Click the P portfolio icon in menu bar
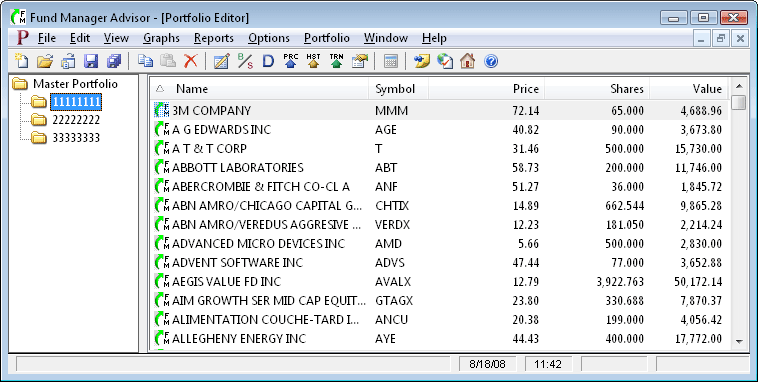758x382 pixels. click(x=22, y=37)
